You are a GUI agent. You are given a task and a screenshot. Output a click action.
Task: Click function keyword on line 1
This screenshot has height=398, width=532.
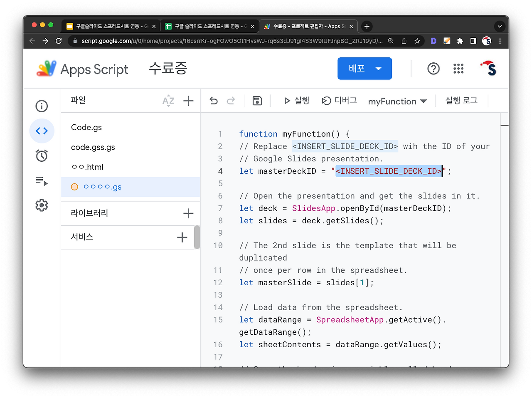(258, 134)
